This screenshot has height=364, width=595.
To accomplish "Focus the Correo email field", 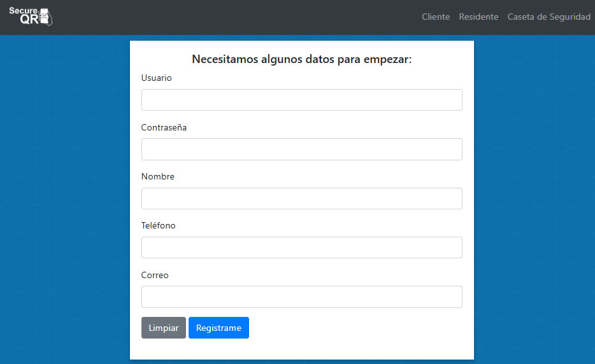I will (x=301, y=297).
